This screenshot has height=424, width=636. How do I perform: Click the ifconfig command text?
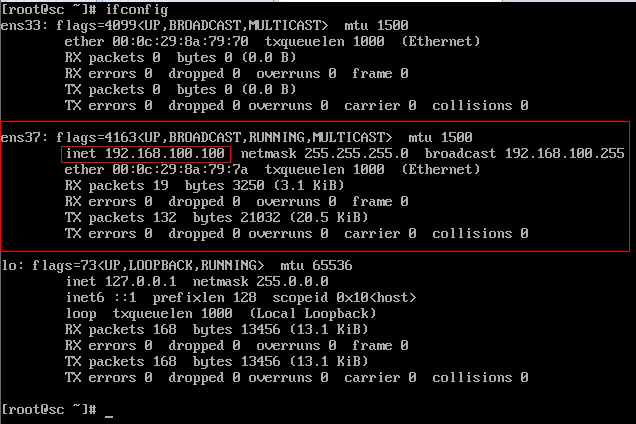click(137, 9)
